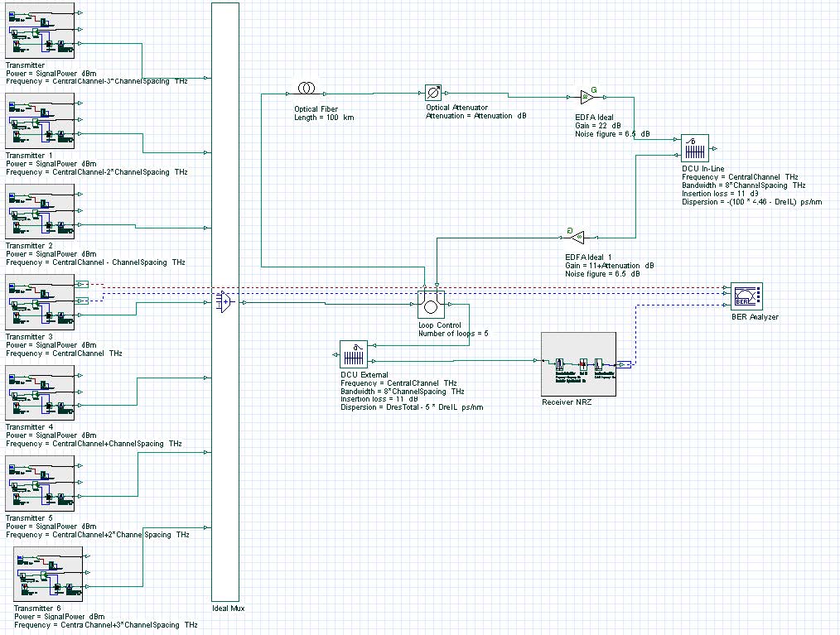Click the Loop Control component
Viewport: 840px width, 635px height.
(x=431, y=305)
